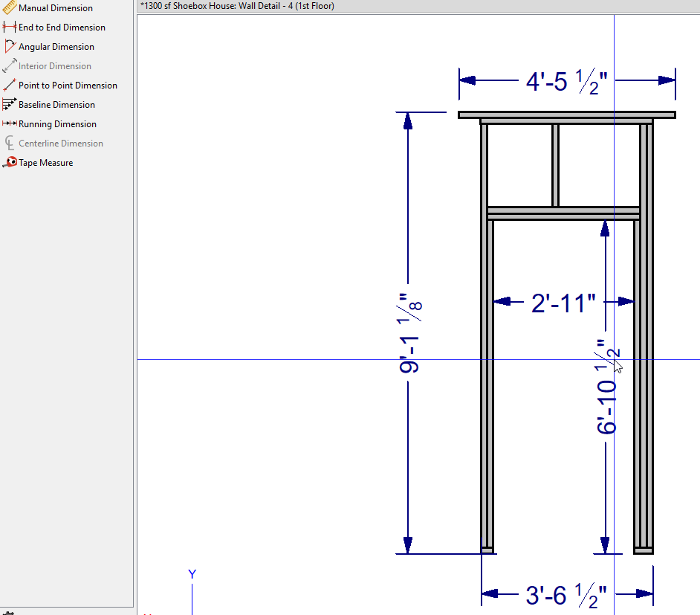
Task: Click the blue Y axis label
Action: (x=192, y=574)
